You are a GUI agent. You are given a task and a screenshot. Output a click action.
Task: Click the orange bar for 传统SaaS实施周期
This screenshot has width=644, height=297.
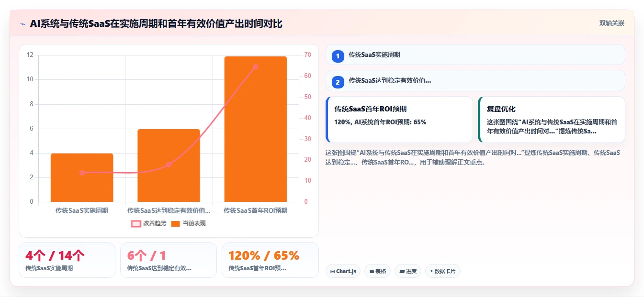(x=82, y=177)
